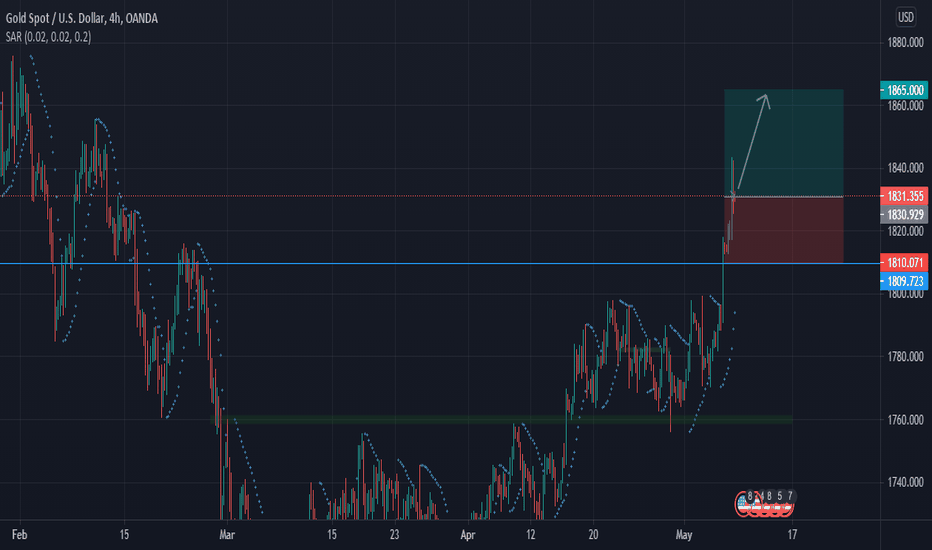Click the 20 label on the time axis

point(593,535)
